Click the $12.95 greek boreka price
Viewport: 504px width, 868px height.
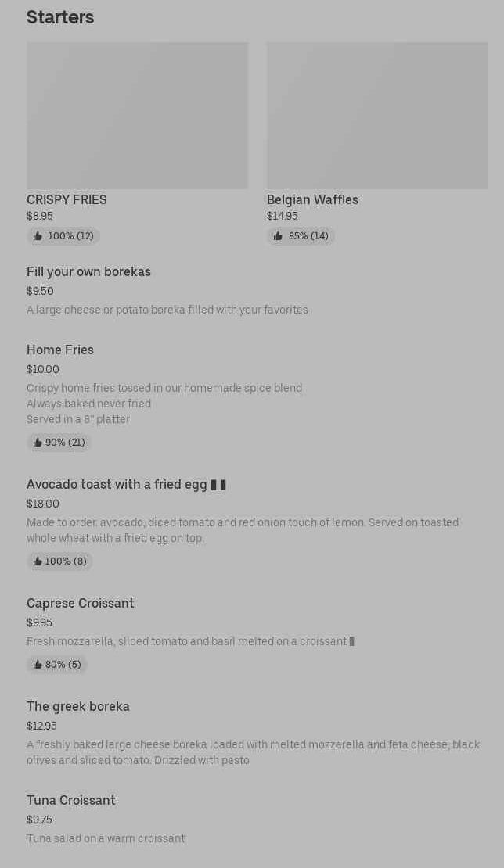[41, 726]
